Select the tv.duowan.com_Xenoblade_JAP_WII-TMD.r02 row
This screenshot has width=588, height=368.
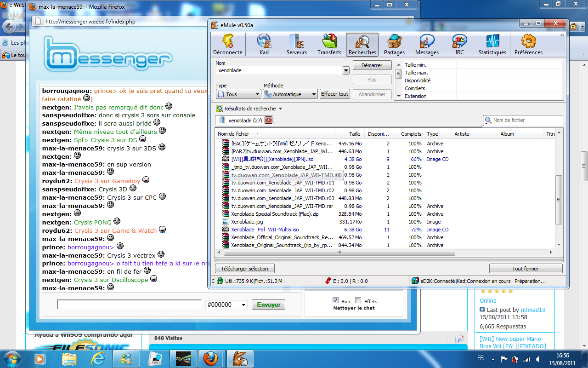pyautogui.click(x=283, y=190)
